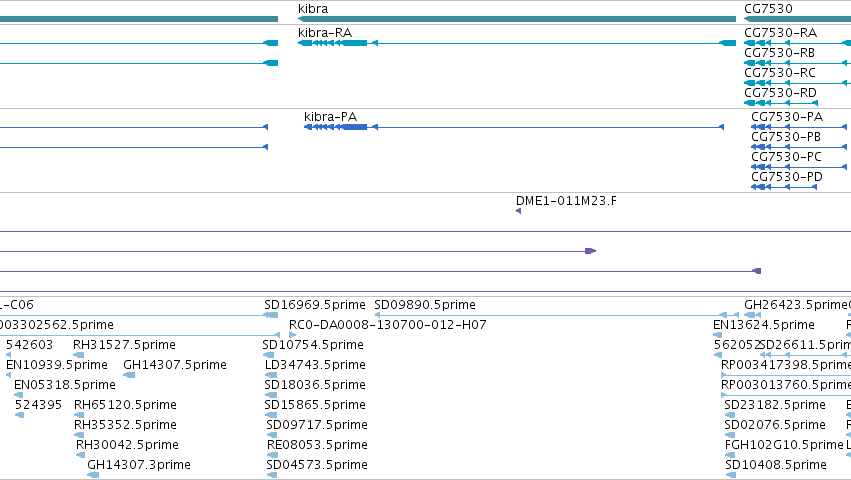Select the large kibra-RA coding exon block

coord(354,43)
